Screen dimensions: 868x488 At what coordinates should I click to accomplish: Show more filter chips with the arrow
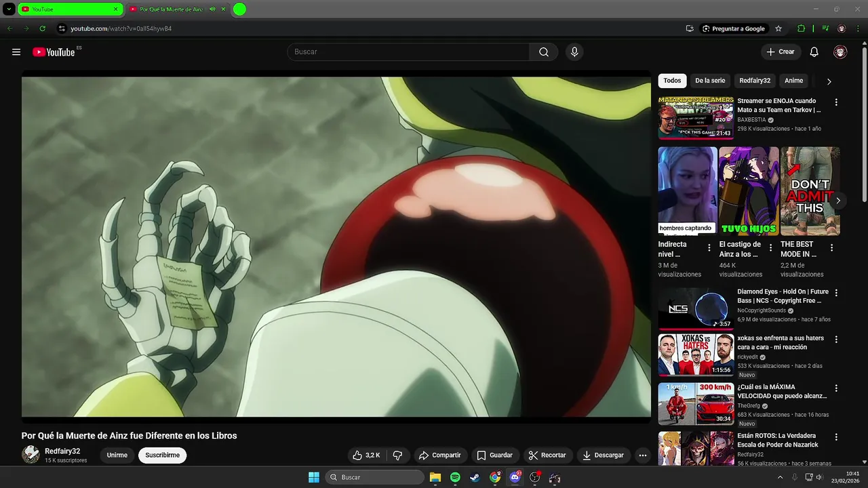pyautogui.click(x=829, y=81)
